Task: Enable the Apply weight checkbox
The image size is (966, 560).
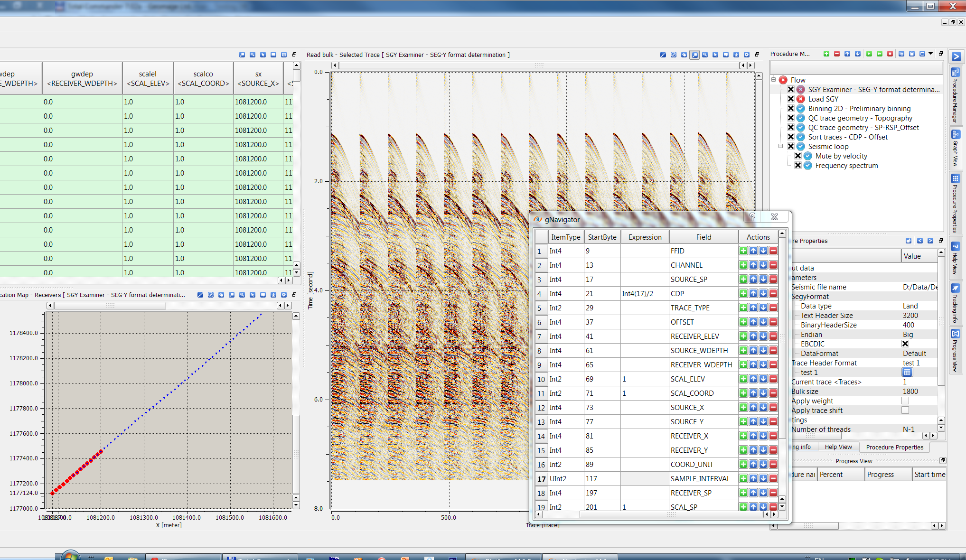Action: point(905,401)
